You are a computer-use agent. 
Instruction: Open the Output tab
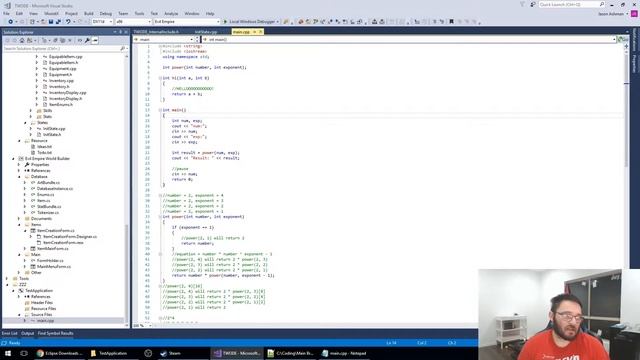[x=28, y=333]
